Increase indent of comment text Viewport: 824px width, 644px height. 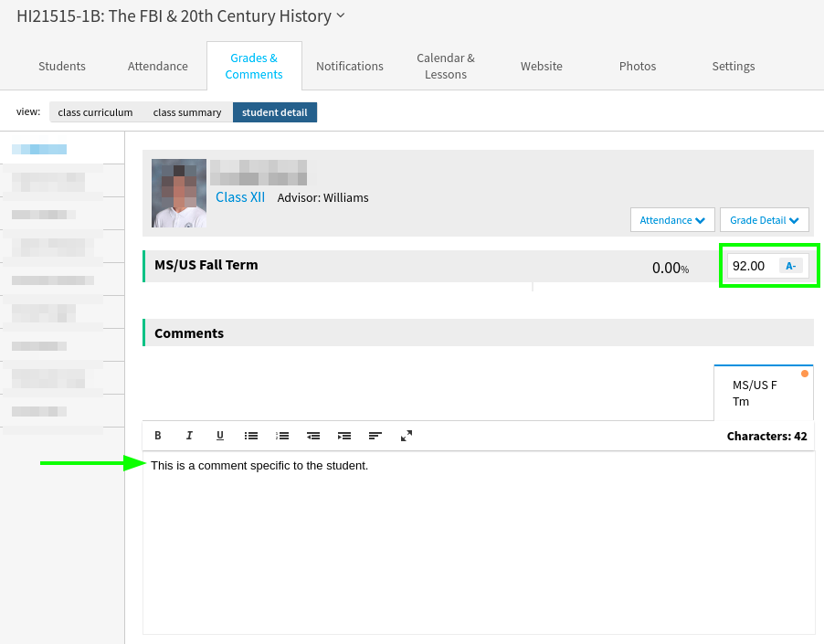click(344, 436)
